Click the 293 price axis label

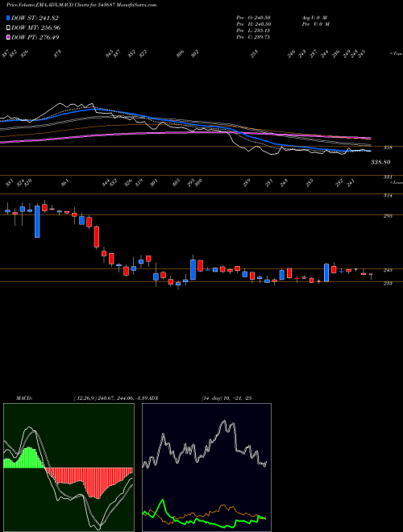388,216
